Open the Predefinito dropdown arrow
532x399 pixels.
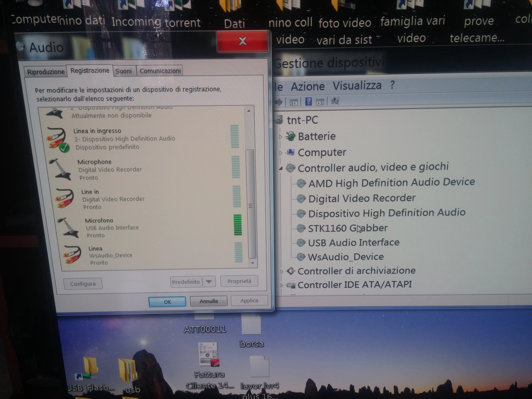coord(209,282)
